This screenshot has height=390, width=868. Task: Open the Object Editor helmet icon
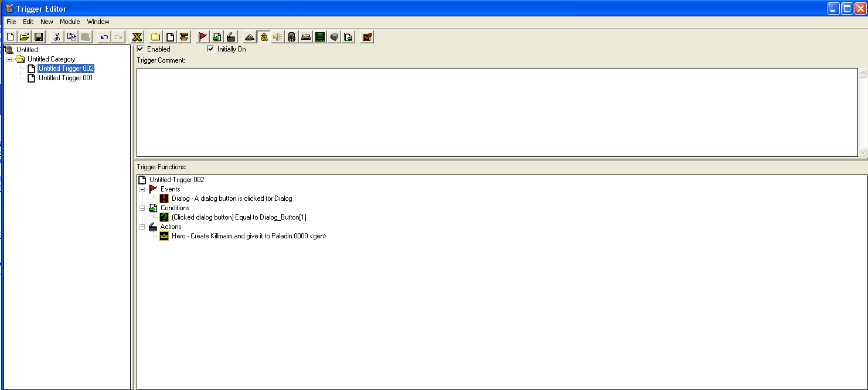[292, 37]
